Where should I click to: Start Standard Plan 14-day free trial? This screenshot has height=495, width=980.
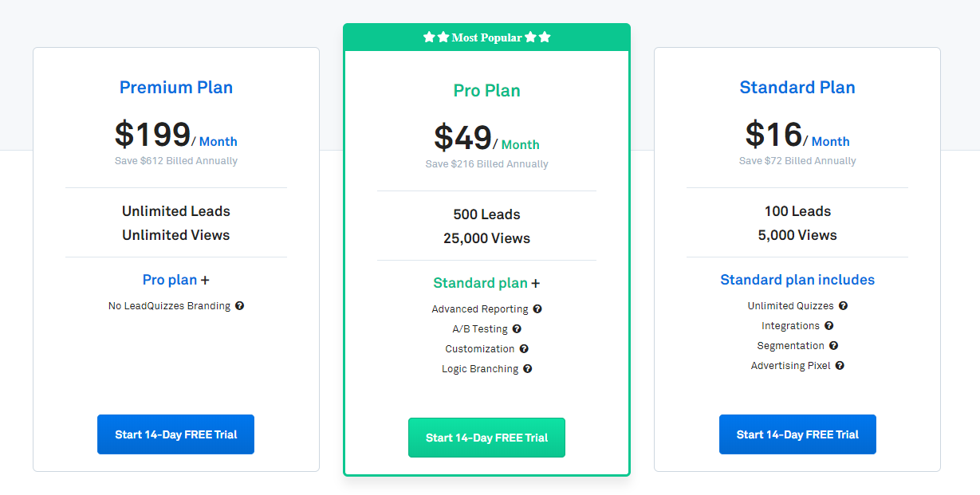pos(797,434)
